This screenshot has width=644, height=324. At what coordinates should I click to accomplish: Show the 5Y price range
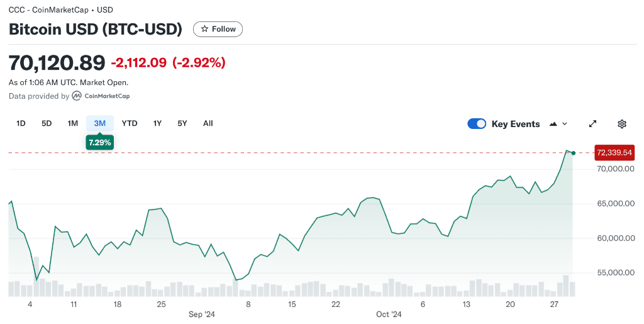tap(182, 123)
